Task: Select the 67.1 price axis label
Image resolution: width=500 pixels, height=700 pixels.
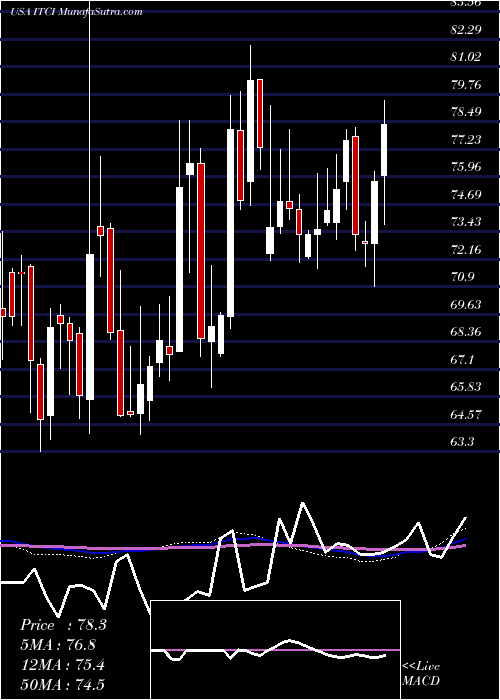Action: tap(463, 359)
